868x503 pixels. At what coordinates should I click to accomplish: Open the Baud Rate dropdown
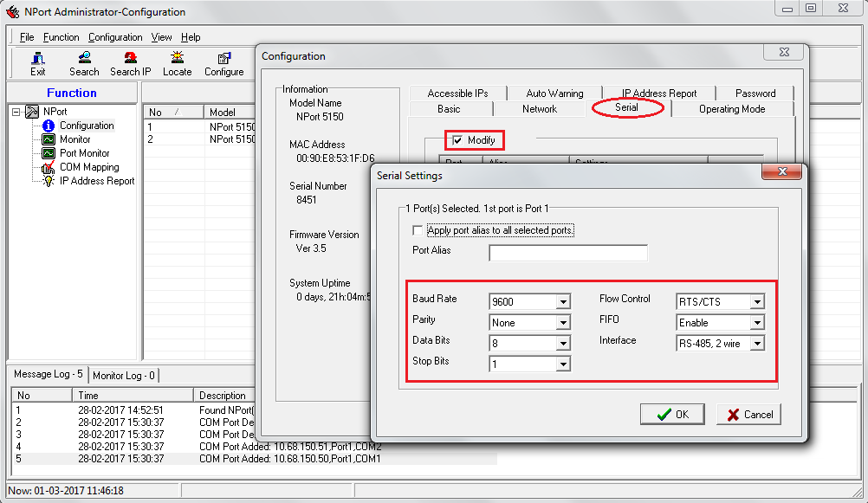coord(563,301)
